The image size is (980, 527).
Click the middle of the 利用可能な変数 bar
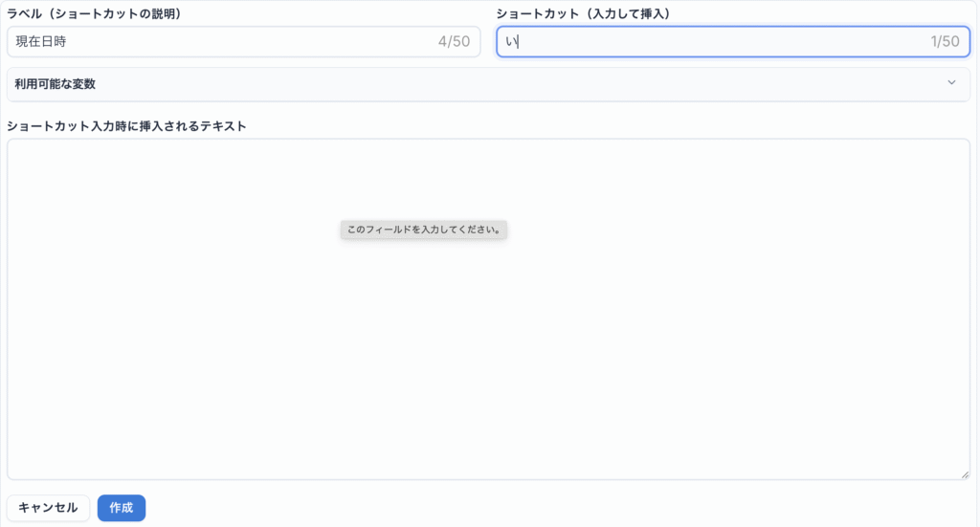pyautogui.click(x=488, y=84)
